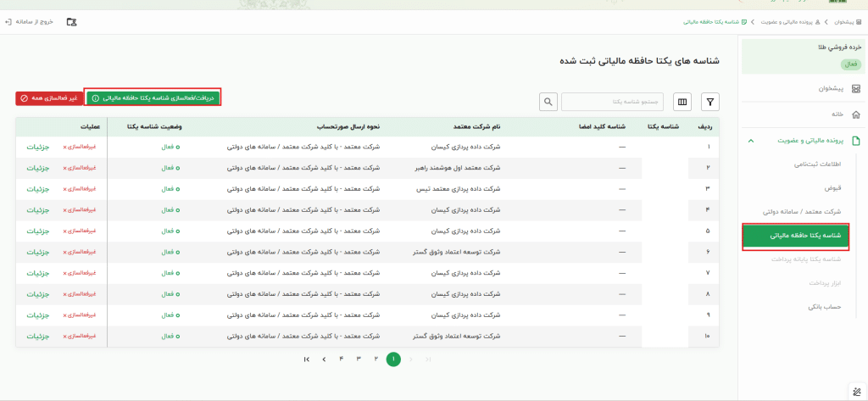
Task: Go to the last page of results
Action: (x=306, y=359)
